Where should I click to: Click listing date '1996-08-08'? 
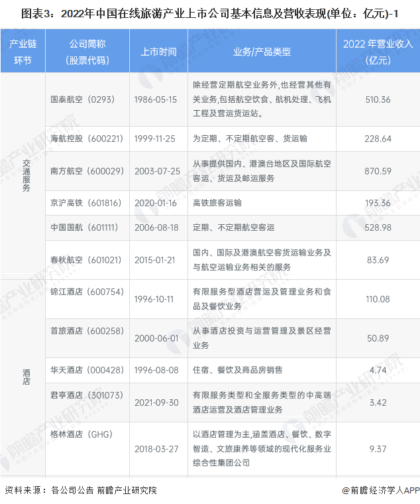[156, 370]
